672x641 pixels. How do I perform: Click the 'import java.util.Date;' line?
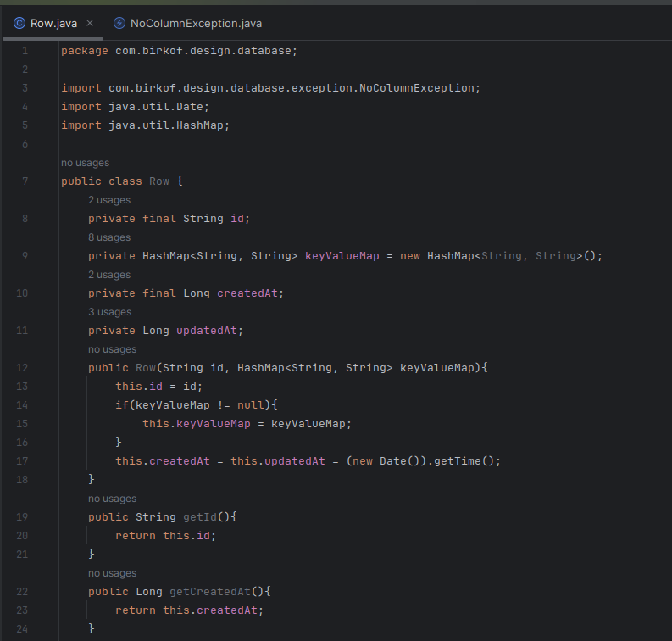[x=135, y=107]
